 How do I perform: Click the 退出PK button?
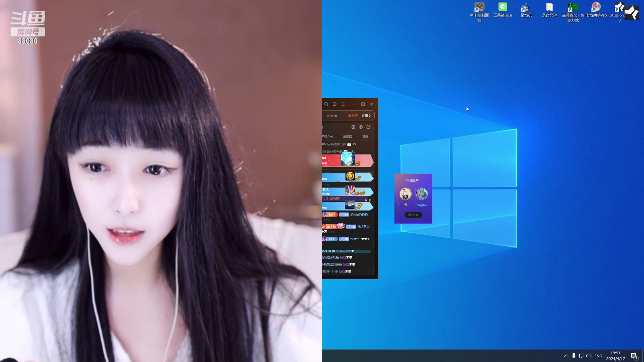413,215
